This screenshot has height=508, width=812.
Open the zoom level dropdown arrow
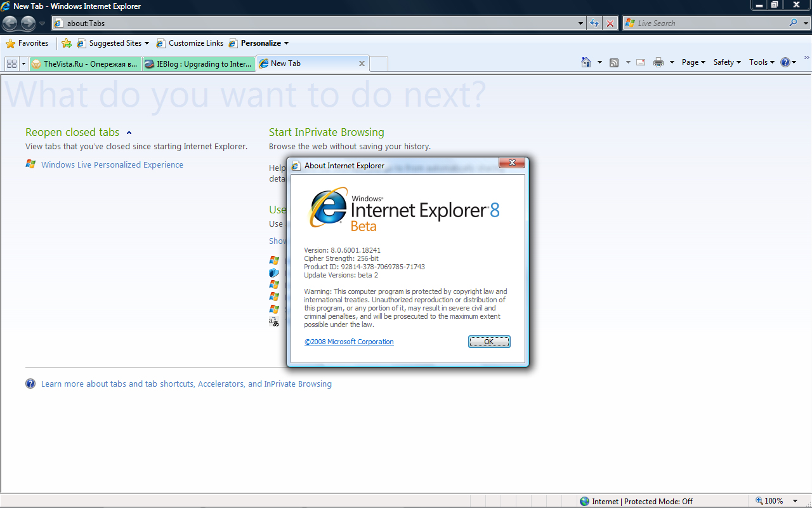coord(796,501)
